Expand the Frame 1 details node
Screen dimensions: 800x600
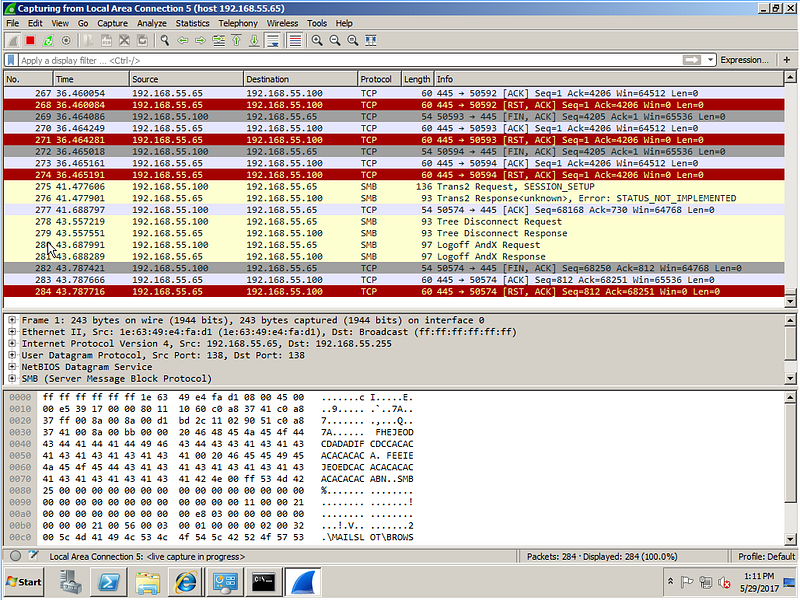(x=12, y=320)
